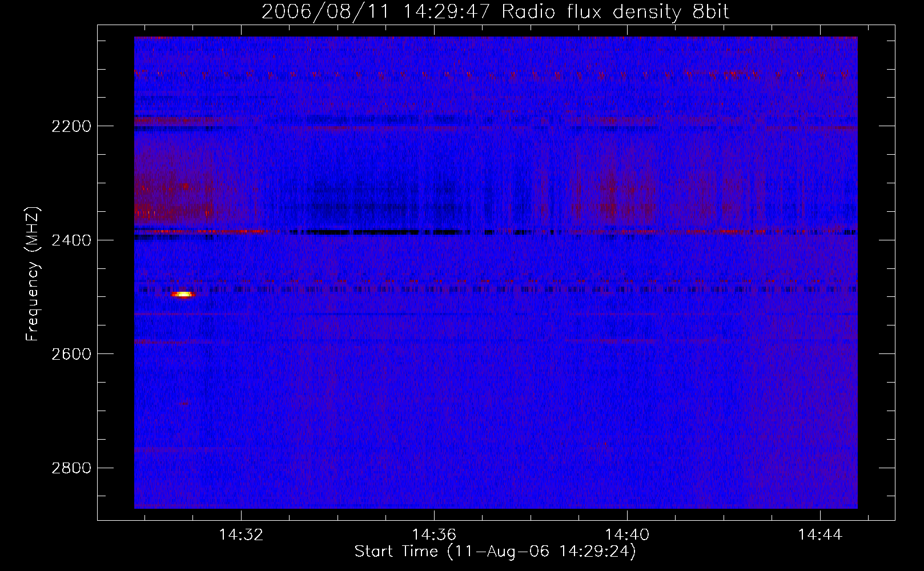Image resolution: width=924 pixels, height=571 pixels.
Task: Click the 2800 frequency axis label
Action: pos(71,468)
